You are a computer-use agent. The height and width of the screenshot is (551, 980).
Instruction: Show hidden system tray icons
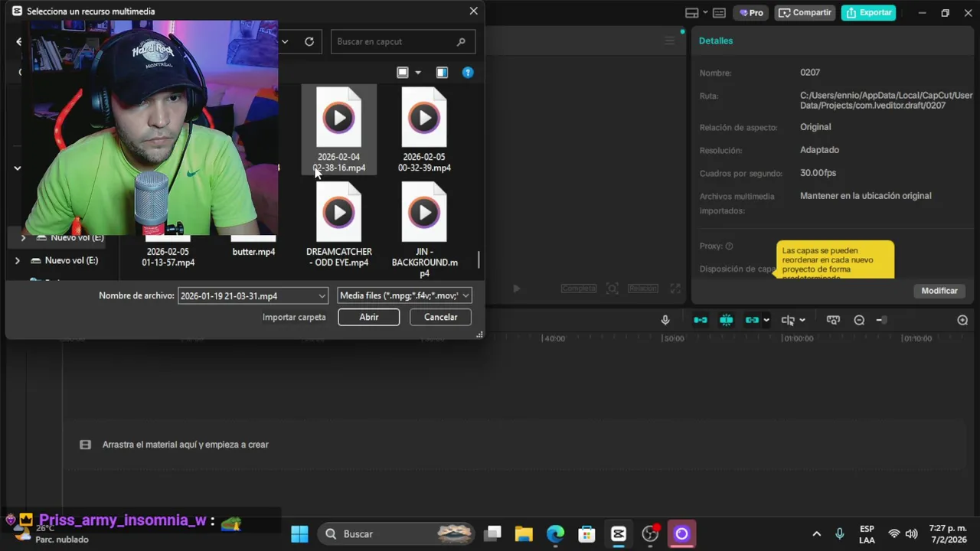pos(816,534)
